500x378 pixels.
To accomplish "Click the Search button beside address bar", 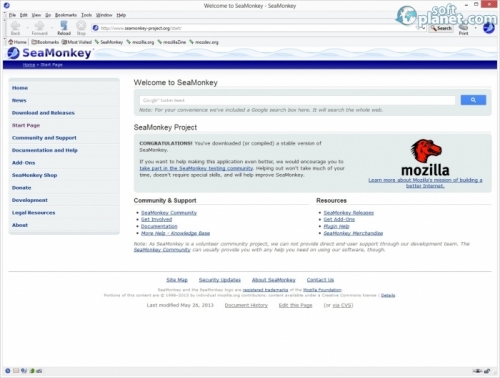I will [441, 28].
